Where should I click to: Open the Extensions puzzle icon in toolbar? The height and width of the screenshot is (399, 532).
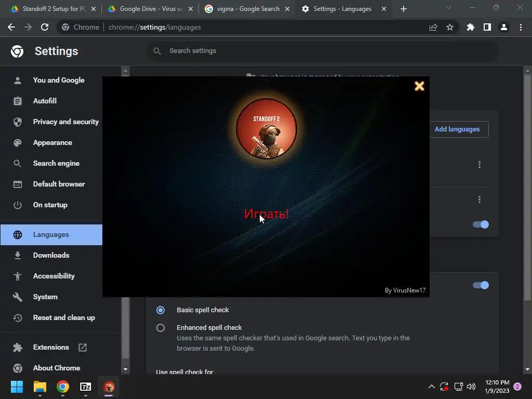[x=471, y=27]
